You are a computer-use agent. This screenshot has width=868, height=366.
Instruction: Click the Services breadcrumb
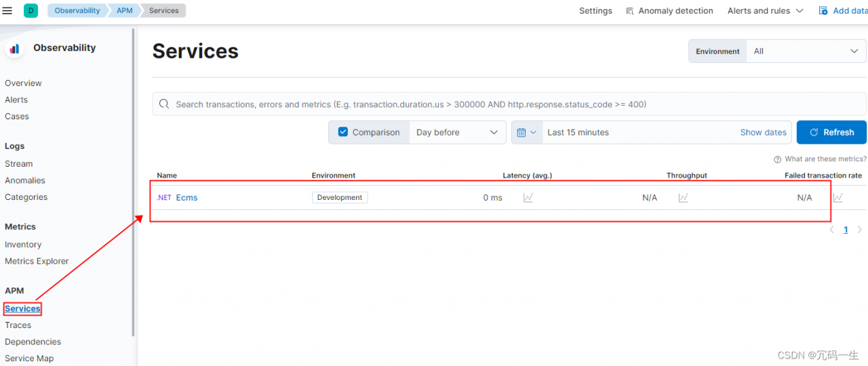click(x=164, y=11)
